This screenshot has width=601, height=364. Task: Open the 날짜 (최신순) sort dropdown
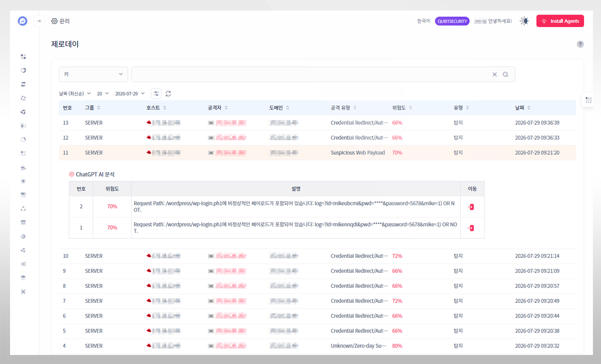pyautogui.click(x=75, y=94)
